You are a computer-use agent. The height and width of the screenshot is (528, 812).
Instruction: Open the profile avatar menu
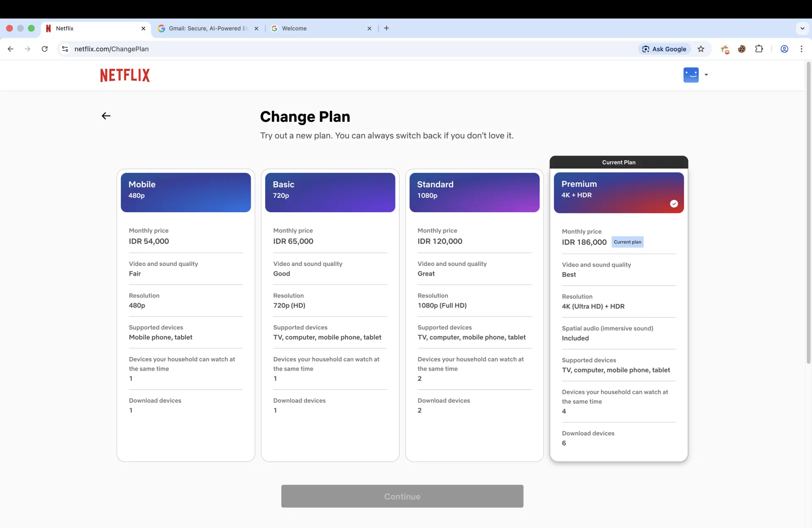691,75
